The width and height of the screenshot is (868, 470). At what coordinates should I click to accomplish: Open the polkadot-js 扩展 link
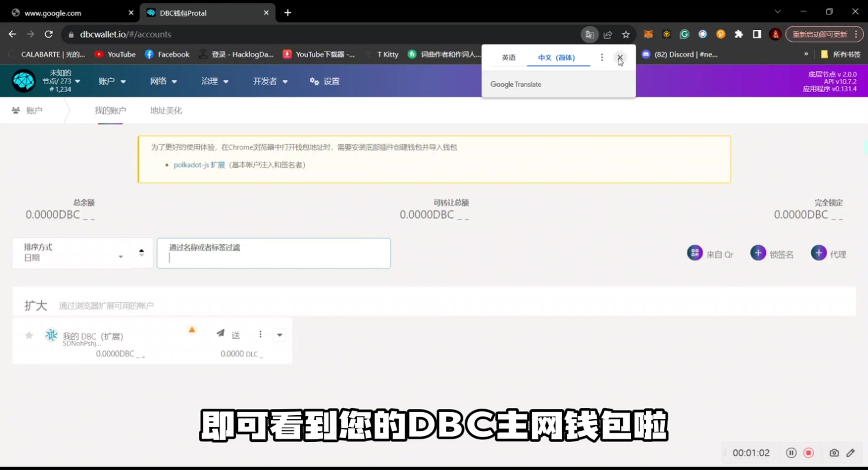pyautogui.click(x=199, y=165)
